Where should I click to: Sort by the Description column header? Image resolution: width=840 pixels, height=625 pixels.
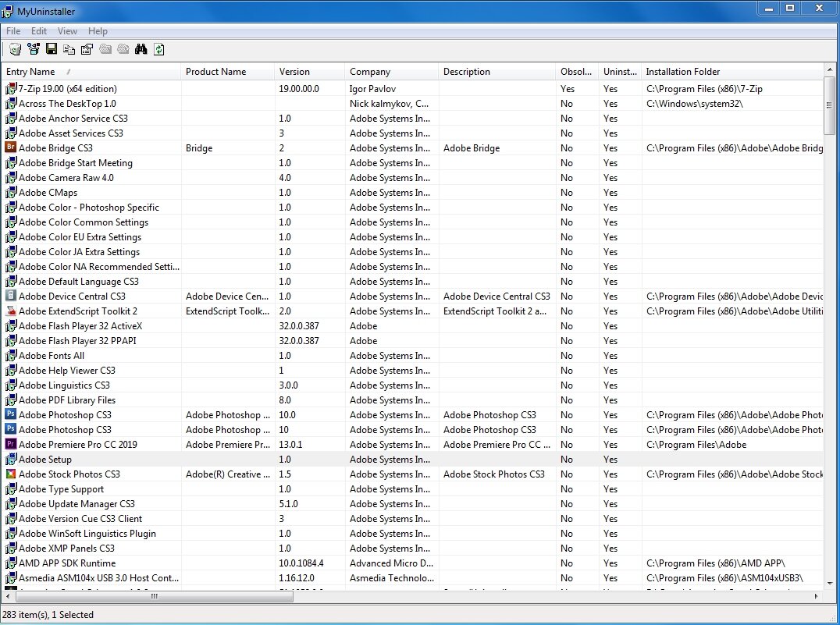pos(497,72)
